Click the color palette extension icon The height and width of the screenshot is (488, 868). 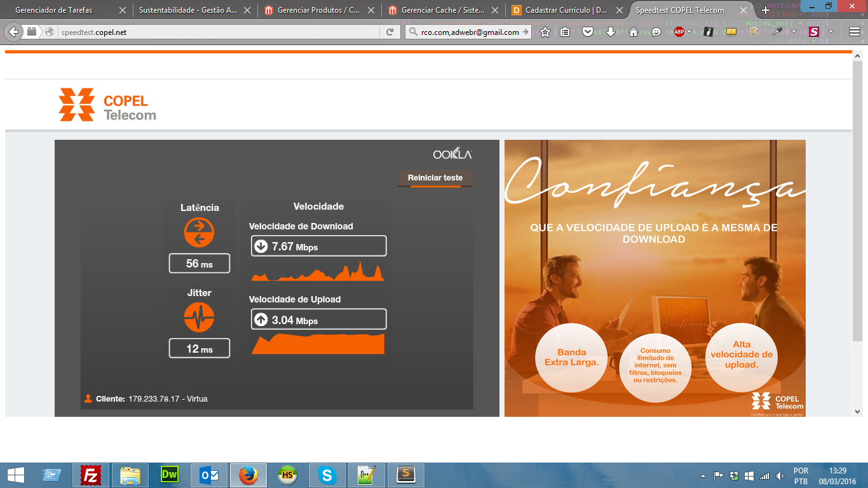coord(754,32)
